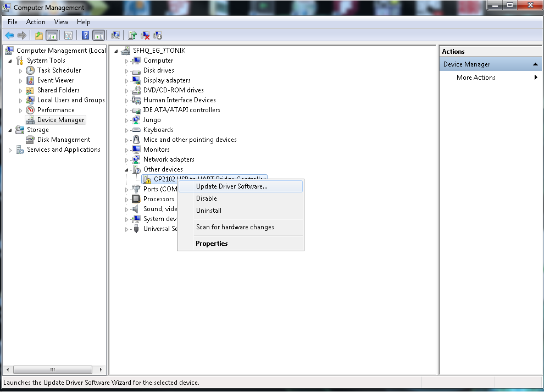
Task: Collapse the System Tools tree node
Action: tap(10, 61)
